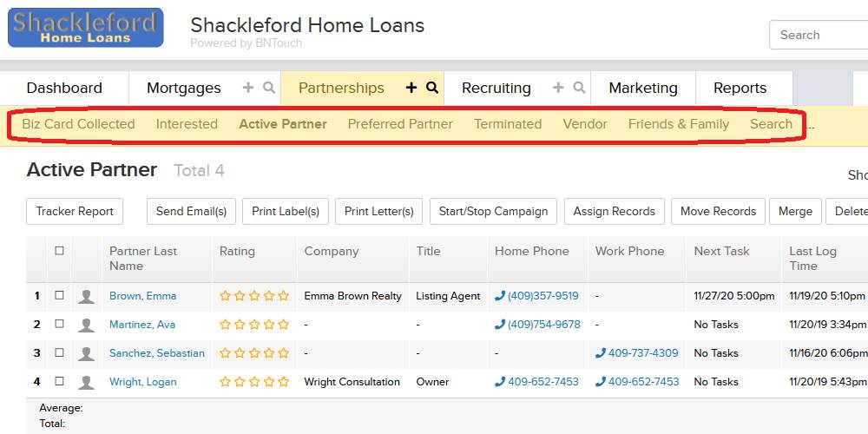Viewport: 868px width, 434px height.
Task: Click star rating for Wright, Logan
Action: pyautogui.click(x=254, y=382)
